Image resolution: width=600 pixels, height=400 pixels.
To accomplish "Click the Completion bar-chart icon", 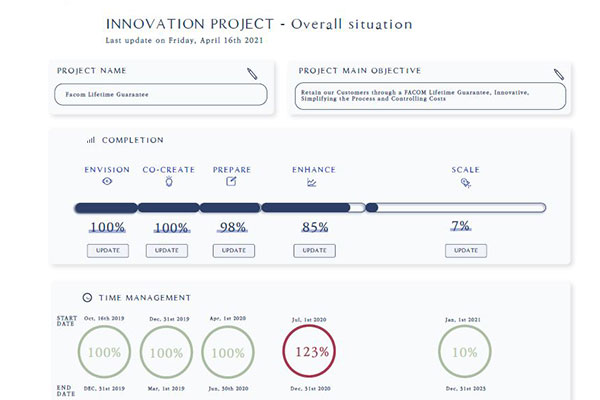I will (91, 140).
